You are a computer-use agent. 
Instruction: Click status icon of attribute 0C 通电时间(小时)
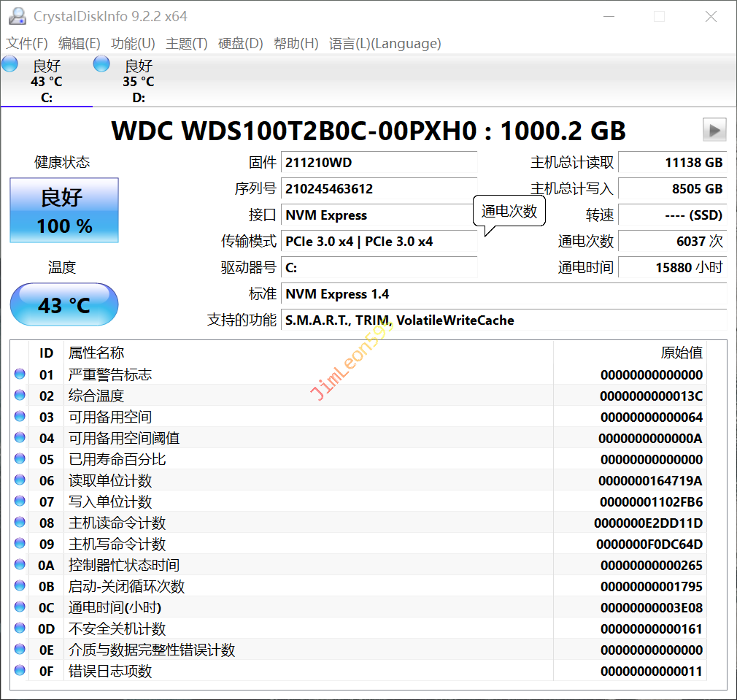[20, 607]
